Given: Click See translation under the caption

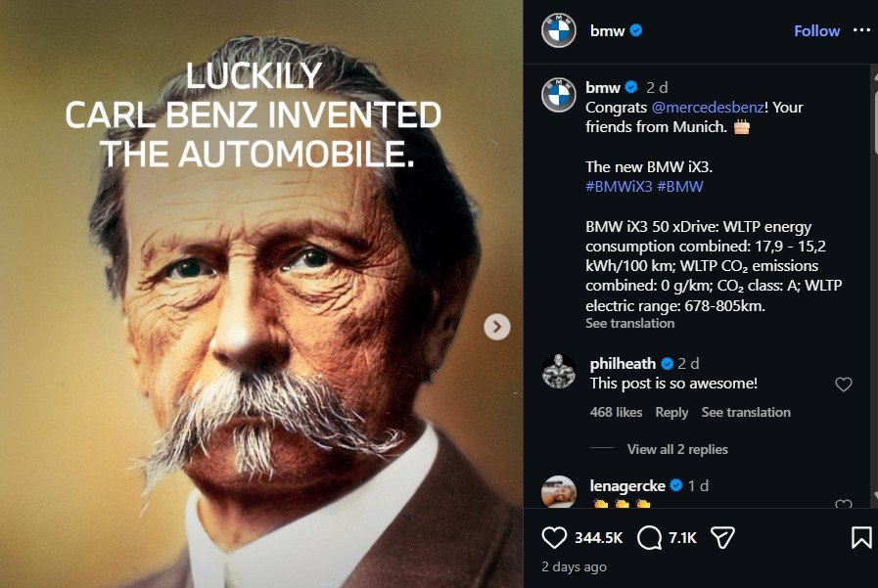Looking at the screenshot, I should pyautogui.click(x=629, y=324).
